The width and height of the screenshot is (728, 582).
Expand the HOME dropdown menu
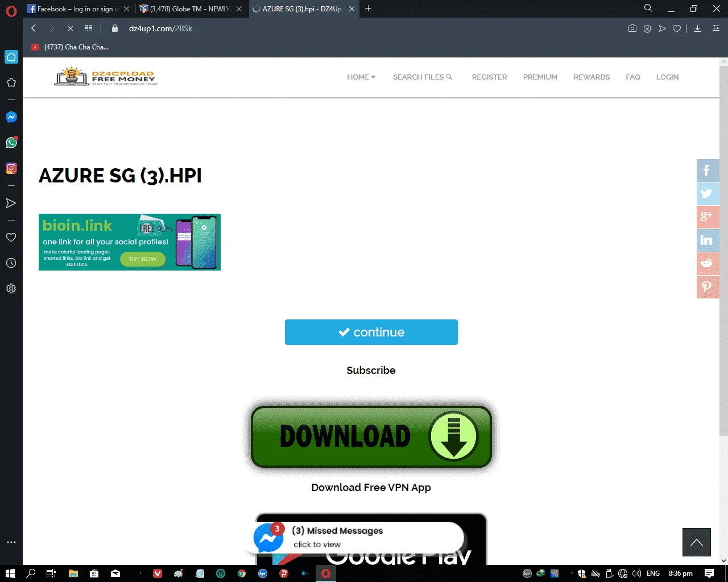[361, 77]
